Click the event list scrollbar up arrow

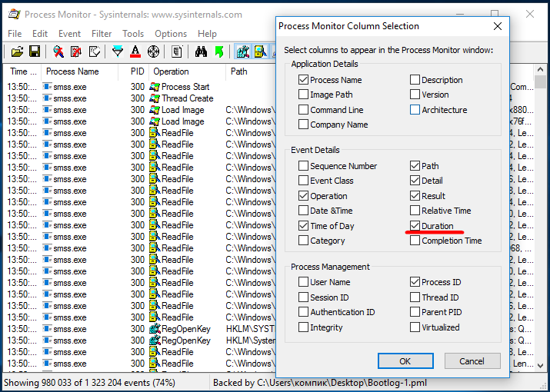coord(540,69)
